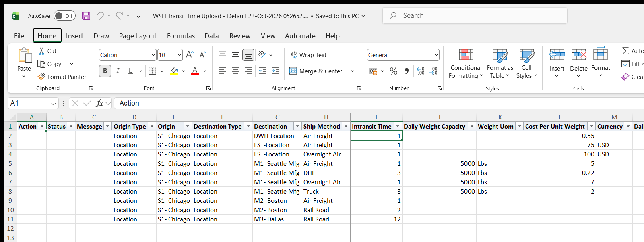
Task: Open Destination filter dropdown
Action: pos(297,127)
